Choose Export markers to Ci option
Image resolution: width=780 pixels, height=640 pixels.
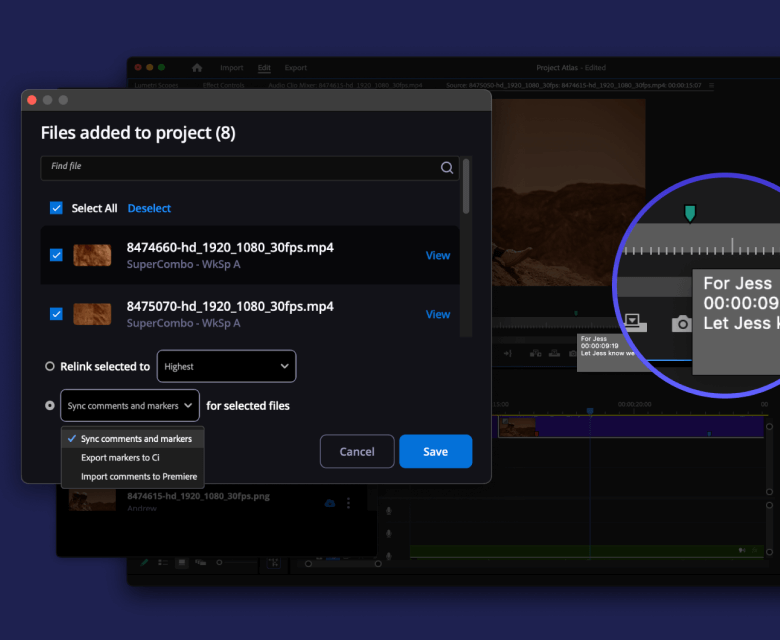[120, 458]
